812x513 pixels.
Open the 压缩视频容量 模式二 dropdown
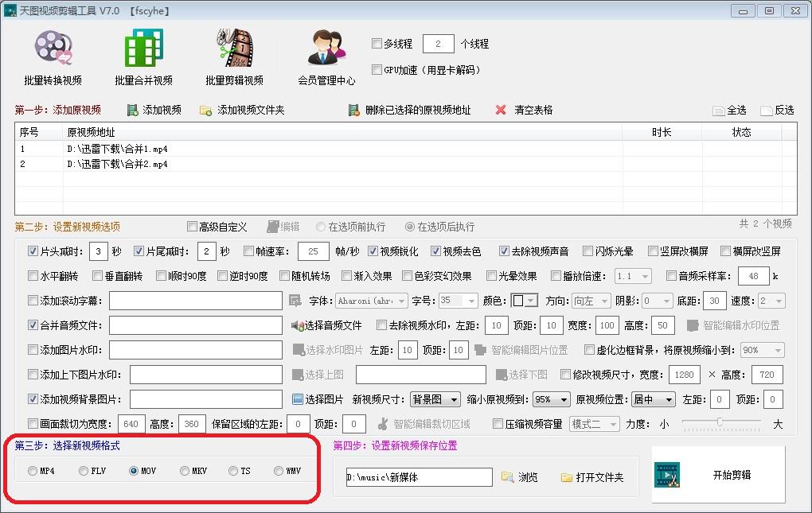(x=595, y=424)
